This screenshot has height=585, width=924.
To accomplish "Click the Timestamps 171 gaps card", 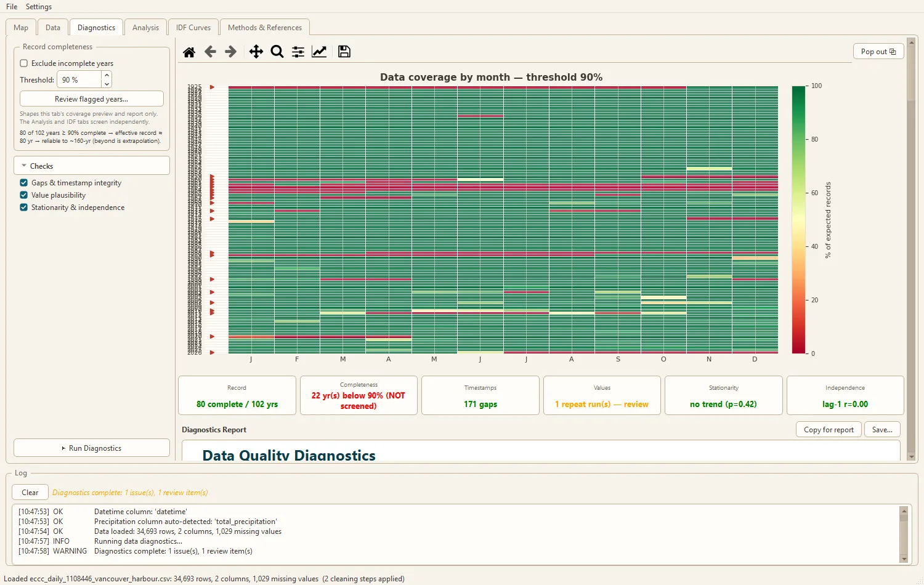I will click(480, 395).
